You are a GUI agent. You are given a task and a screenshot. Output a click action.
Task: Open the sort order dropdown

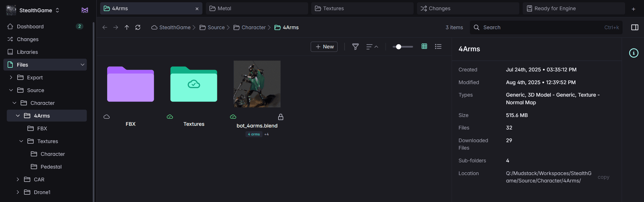point(372,47)
